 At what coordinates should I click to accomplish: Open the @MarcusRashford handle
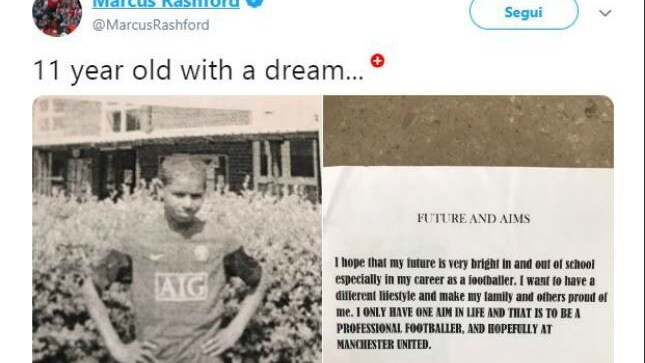tap(151, 25)
